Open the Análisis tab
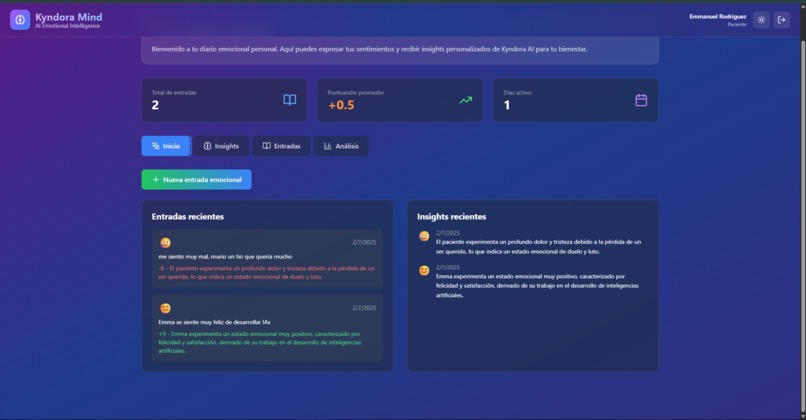Image resolution: width=806 pixels, height=420 pixels. click(341, 146)
